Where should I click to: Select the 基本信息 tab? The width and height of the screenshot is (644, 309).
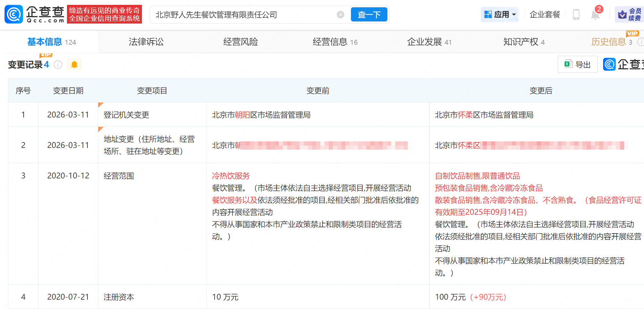(x=52, y=42)
